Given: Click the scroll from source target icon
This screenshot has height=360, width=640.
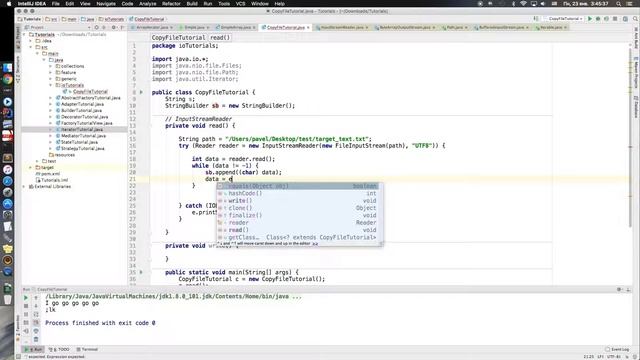Looking at the screenshot, I should [x=97, y=27].
